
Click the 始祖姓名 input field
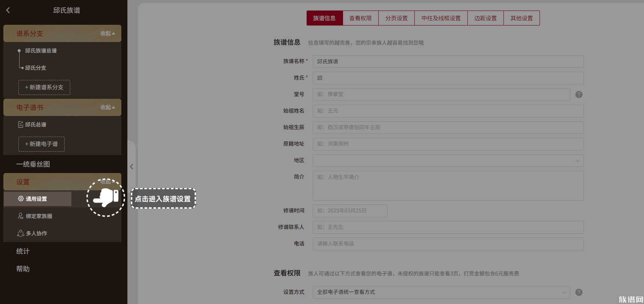tap(448, 111)
